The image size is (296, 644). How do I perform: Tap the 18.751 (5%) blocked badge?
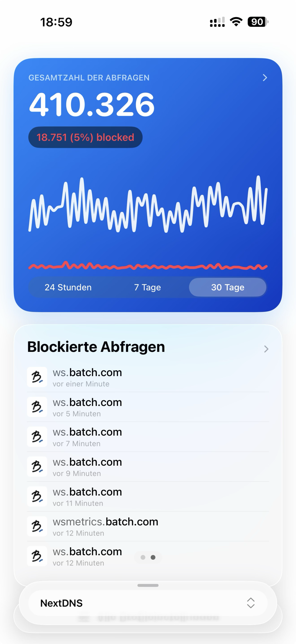point(85,137)
